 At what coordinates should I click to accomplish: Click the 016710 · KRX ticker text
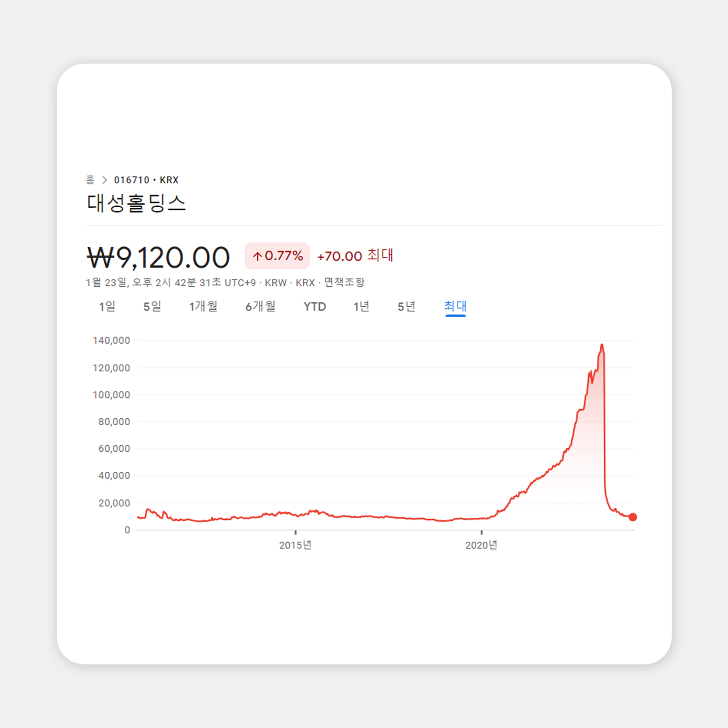coord(147,180)
